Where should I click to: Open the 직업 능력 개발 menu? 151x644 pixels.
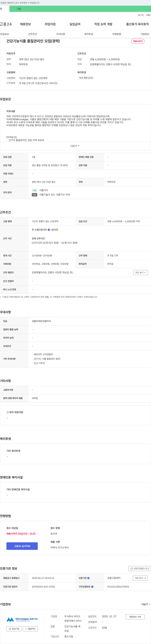coord(103,24)
